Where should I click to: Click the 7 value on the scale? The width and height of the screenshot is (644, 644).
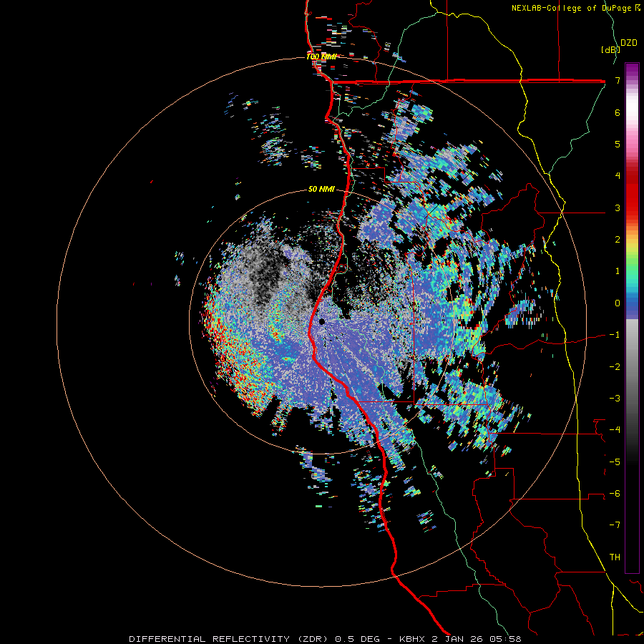[x=618, y=80]
